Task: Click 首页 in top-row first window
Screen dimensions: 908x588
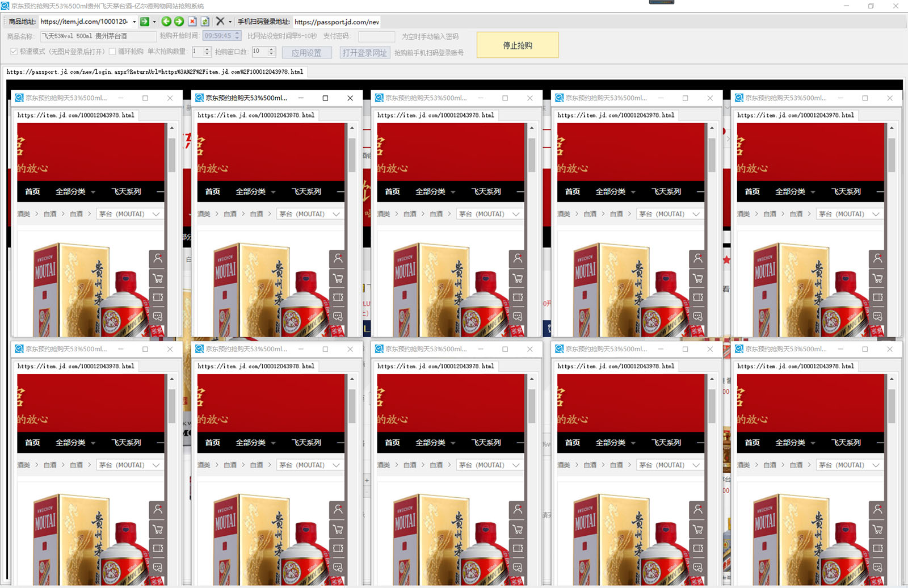Action: [x=32, y=192]
